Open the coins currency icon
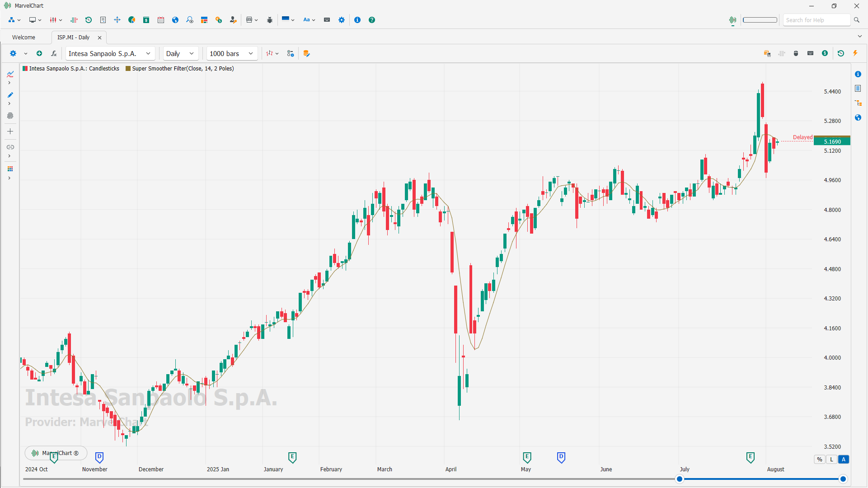This screenshot has height=488, width=868. tap(219, 20)
